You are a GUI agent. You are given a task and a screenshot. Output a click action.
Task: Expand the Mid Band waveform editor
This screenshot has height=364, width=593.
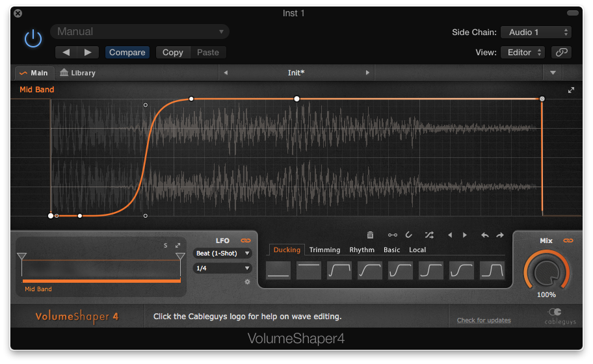coord(571,90)
